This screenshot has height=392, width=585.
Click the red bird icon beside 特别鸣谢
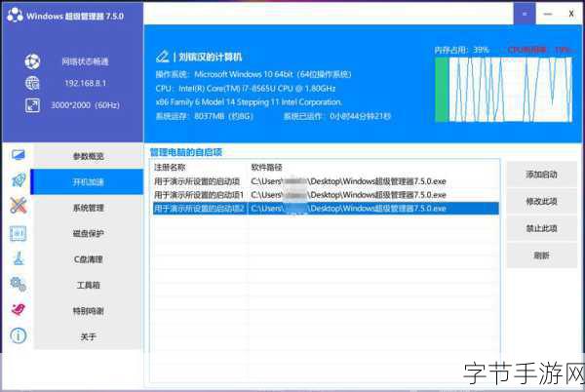click(x=18, y=309)
